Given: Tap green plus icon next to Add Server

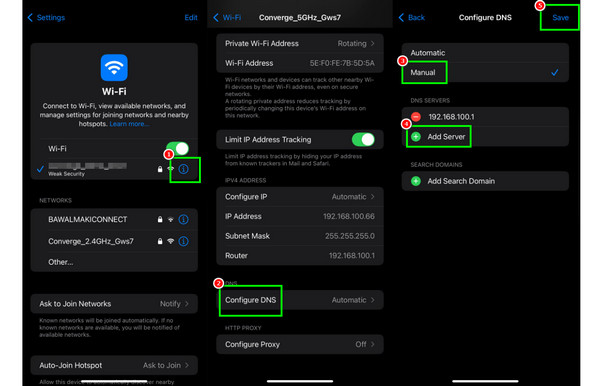Looking at the screenshot, I should click(x=416, y=137).
